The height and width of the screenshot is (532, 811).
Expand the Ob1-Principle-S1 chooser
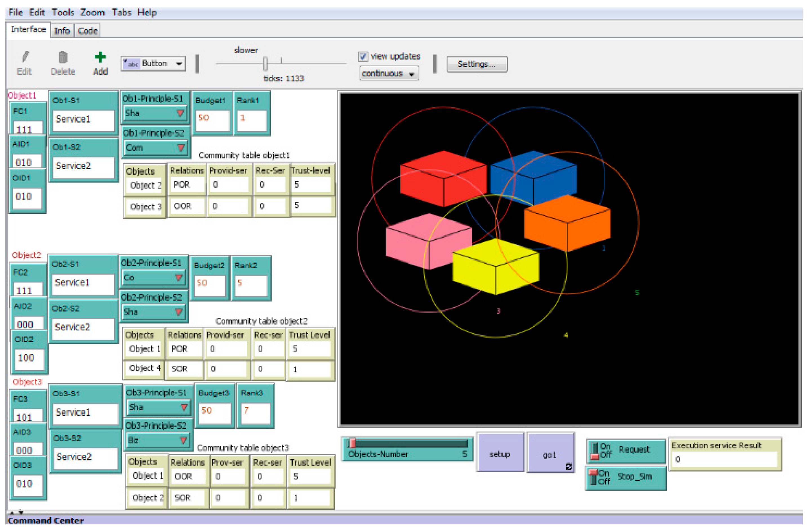tap(156, 114)
